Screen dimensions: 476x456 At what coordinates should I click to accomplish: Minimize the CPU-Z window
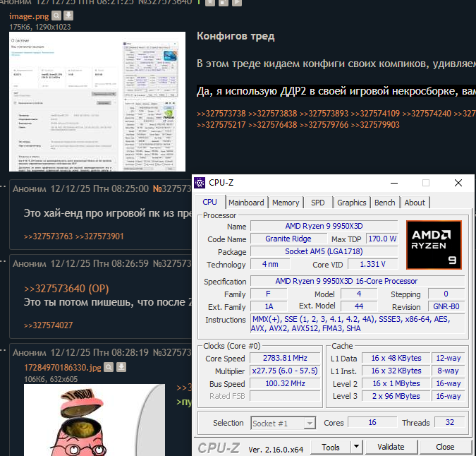pyautogui.click(x=394, y=183)
